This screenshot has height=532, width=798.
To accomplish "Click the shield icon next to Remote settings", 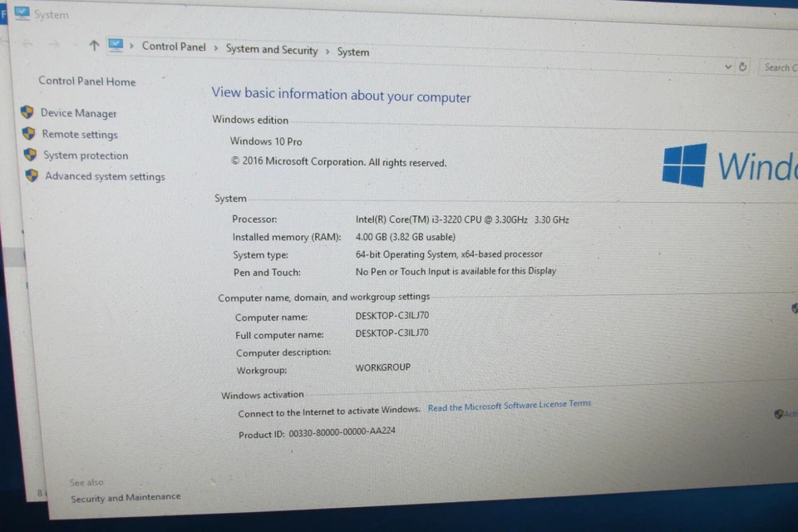I will pyautogui.click(x=27, y=134).
